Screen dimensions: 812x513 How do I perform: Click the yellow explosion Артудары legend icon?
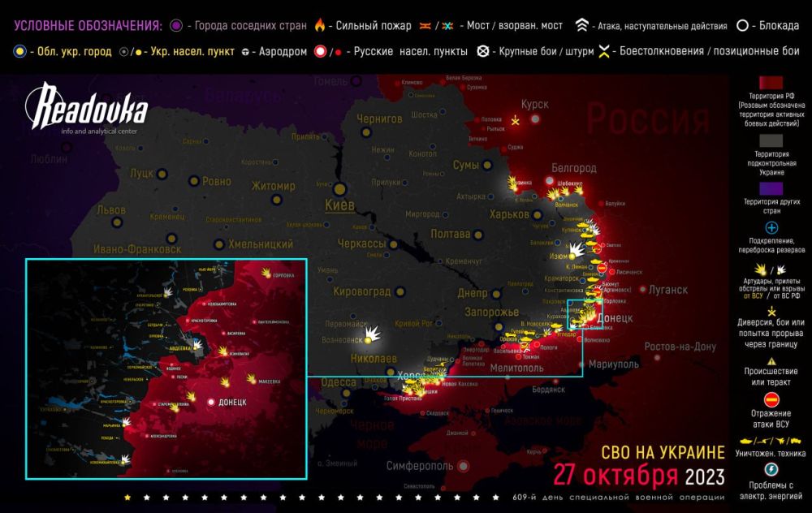tap(760, 269)
